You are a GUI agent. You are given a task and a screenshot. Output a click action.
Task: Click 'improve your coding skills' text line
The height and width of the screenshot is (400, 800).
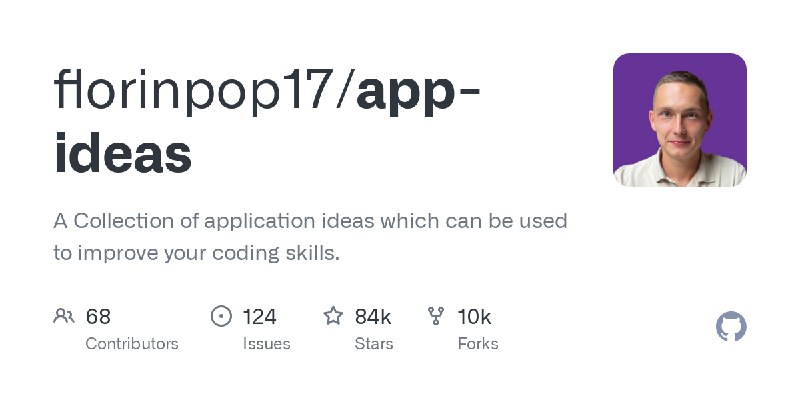coord(209,253)
